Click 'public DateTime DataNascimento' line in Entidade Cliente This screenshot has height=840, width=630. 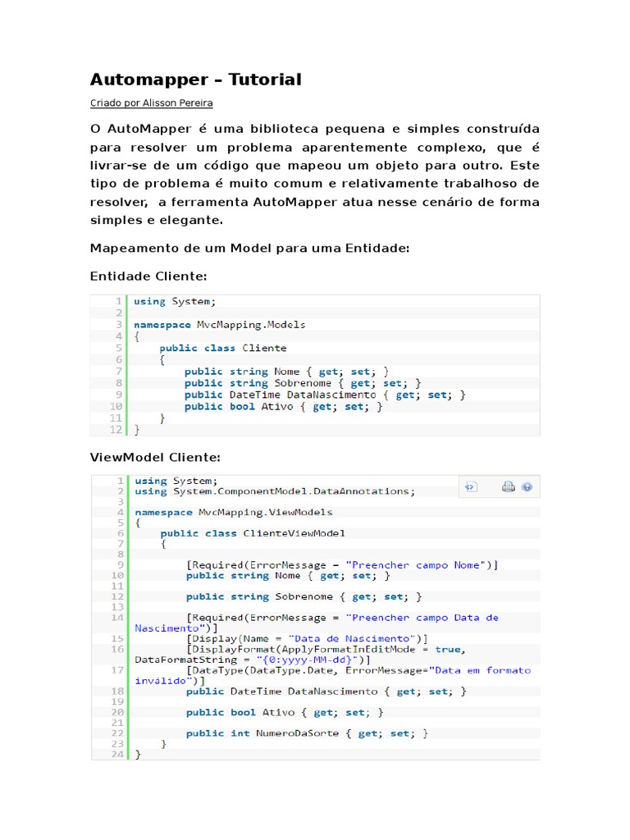[325, 395]
